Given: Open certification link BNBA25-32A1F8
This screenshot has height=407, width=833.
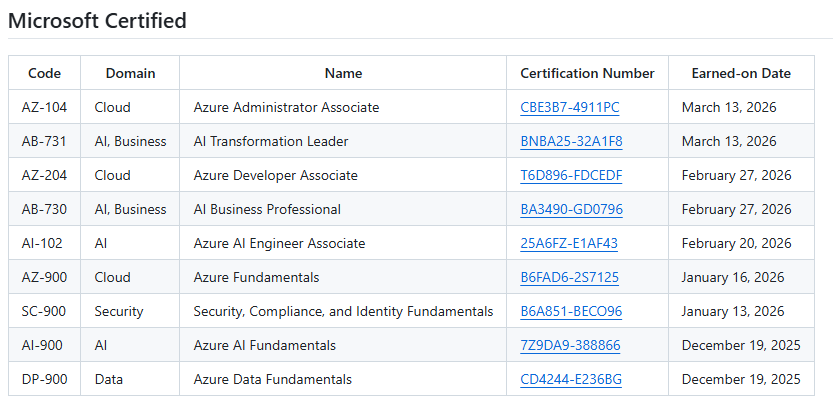Looking at the screenshot, I should click(571, 141).
